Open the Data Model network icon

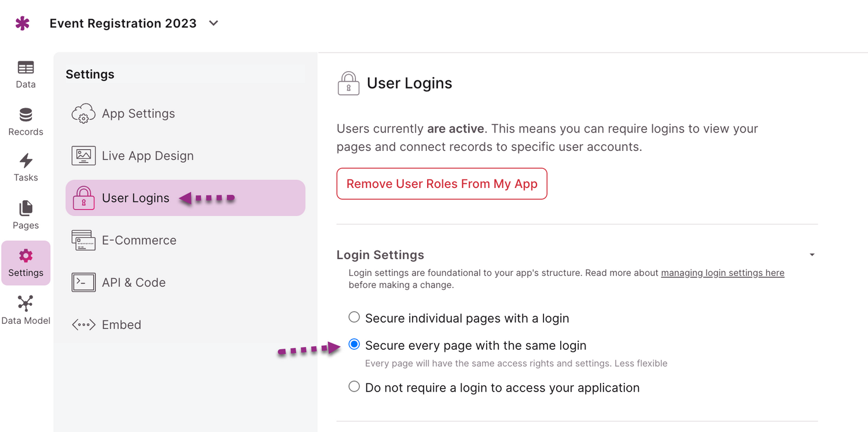(x=25, y=304)
